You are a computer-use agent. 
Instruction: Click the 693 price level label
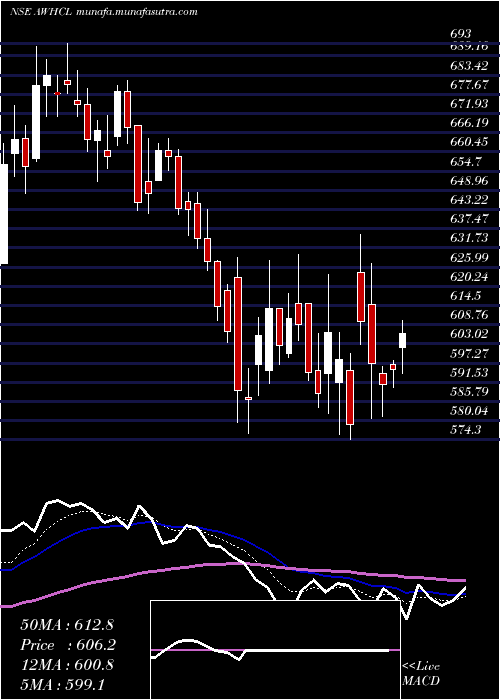click(x=461, y=34)
